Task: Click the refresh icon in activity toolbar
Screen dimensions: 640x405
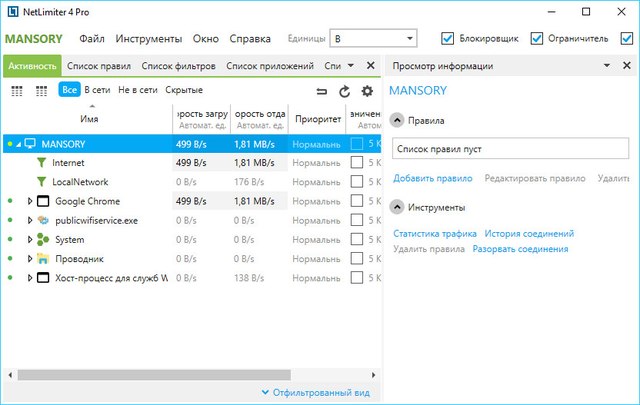Action: 344,90
